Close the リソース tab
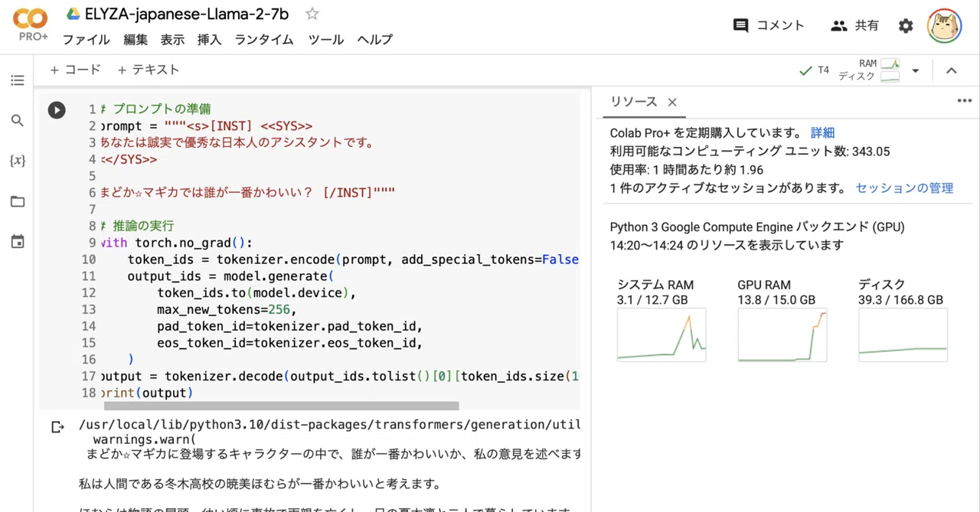 (x=672, y=103)
